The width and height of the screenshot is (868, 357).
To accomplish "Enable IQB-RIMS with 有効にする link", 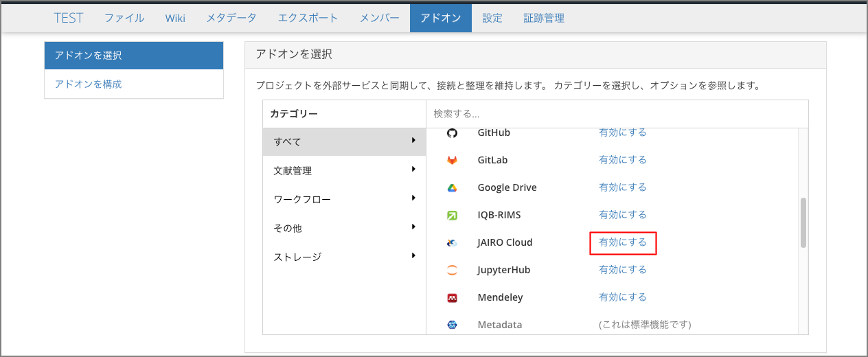I will pyautogui.click(x=623, y=215).
